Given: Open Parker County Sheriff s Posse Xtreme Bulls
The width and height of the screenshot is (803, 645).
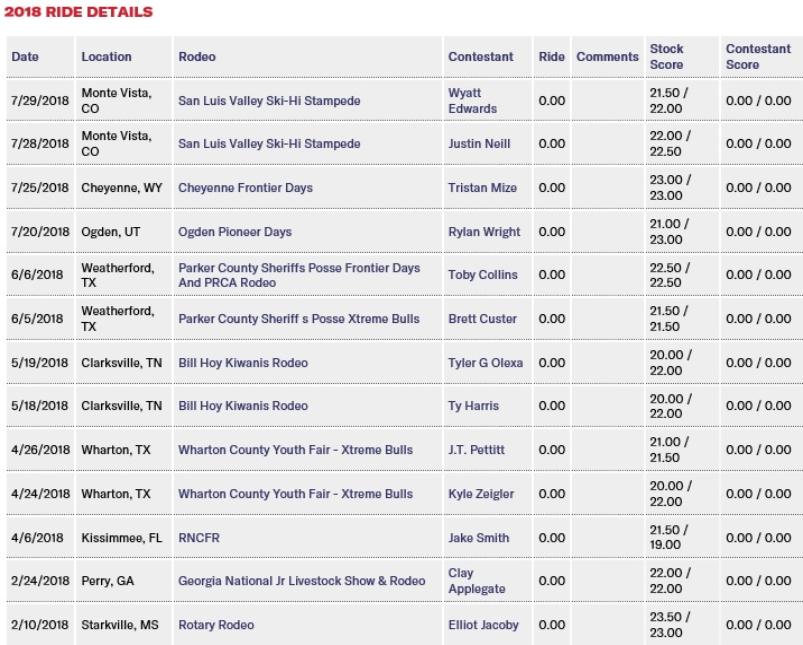Looking at the screenshot, I should pyautogui.click(x=299, y=319).
